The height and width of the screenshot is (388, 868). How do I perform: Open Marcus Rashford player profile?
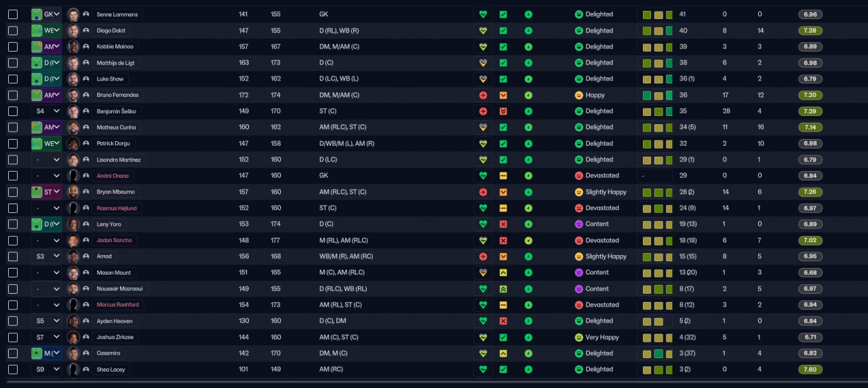pyautogui.click(x=118, y=305)
